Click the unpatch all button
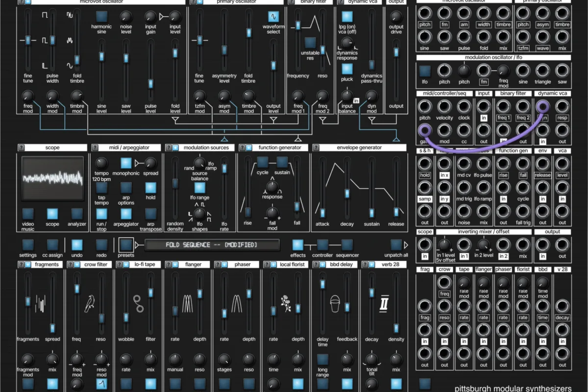 [x=396, y=245]
